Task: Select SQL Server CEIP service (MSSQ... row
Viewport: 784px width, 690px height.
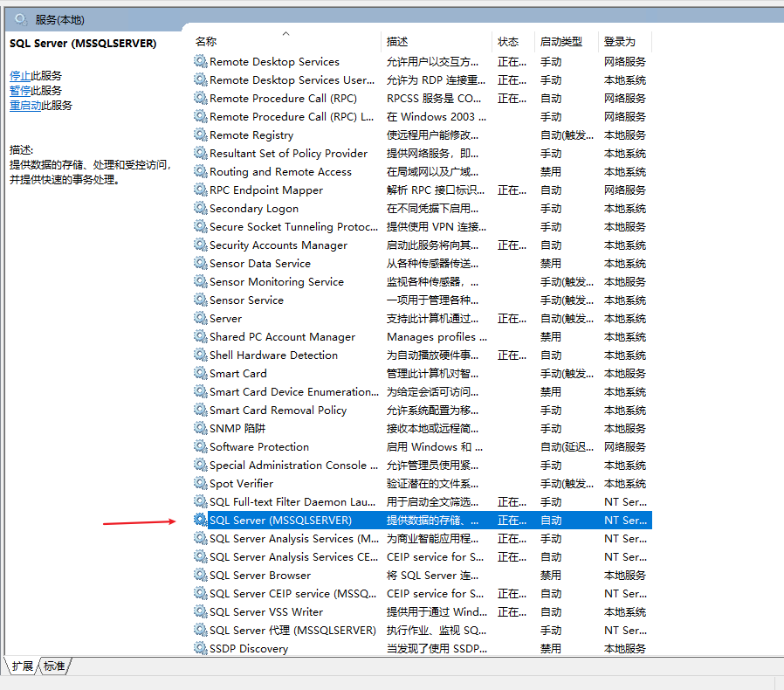Action: click(x=423, y=593)
